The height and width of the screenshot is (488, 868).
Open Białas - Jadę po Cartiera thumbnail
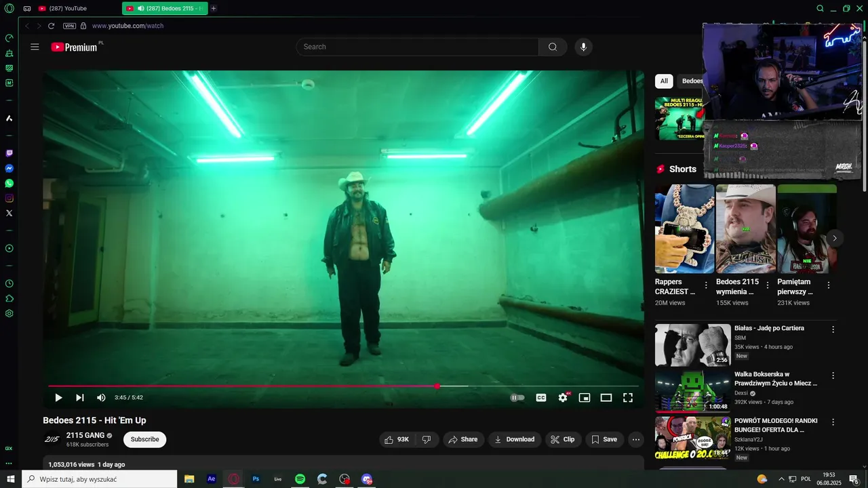pos(693,345)
